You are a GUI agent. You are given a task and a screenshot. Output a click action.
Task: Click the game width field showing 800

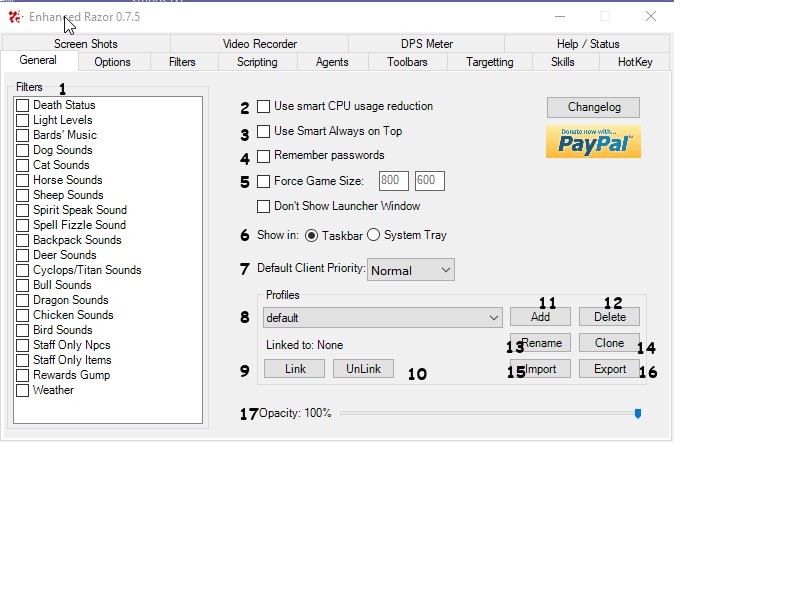coord(393,181)
